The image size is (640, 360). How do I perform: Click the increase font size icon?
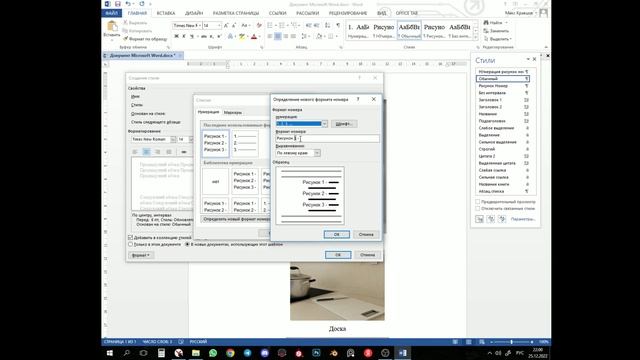click(x=226, y=25)
